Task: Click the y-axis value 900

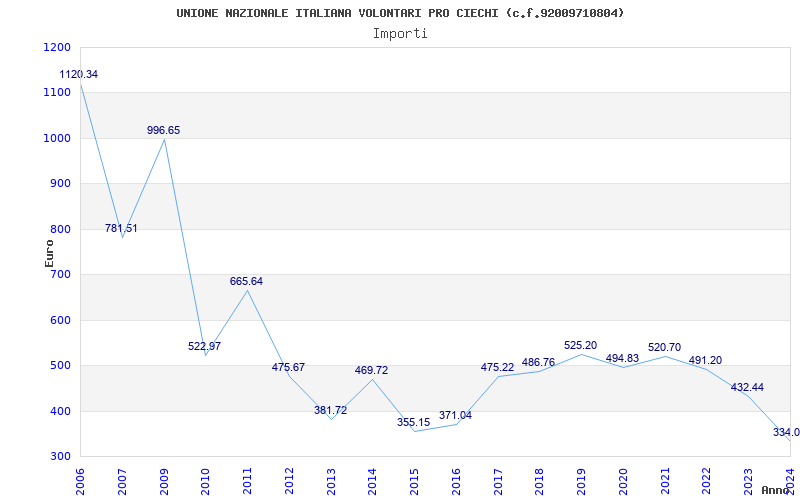Action: [61, 184]
